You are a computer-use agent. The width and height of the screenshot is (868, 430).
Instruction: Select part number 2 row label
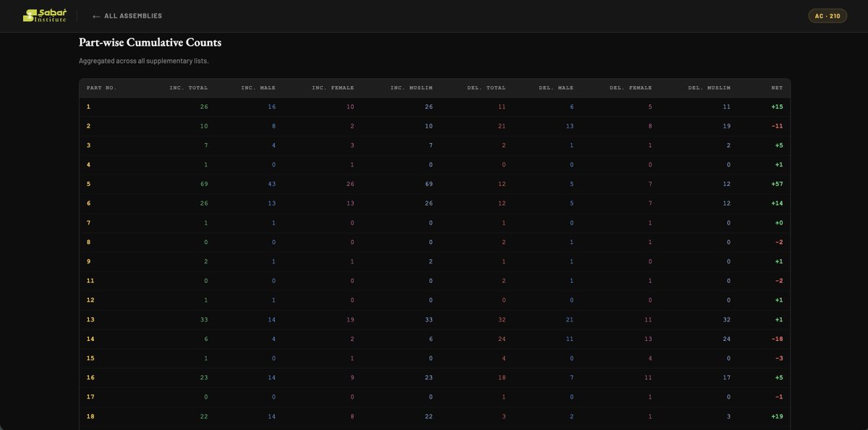click(88, 126)
